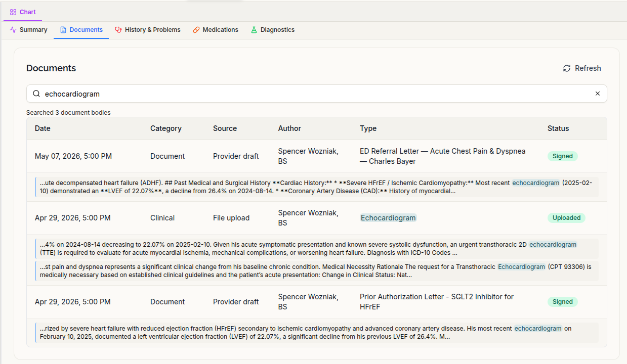Click the History & Problems stethoscope icon
The height and width of the screenshot is (364, 627).
pyautogui.click(x=118, y=30)
